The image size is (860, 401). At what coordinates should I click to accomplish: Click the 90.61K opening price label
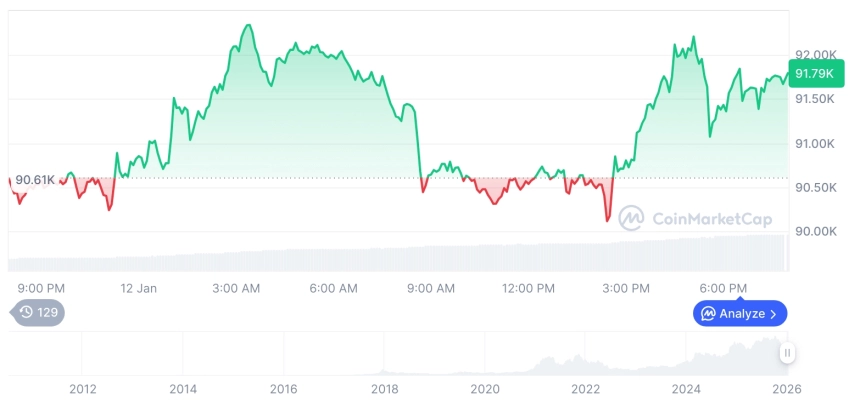(x=35, y=179)
